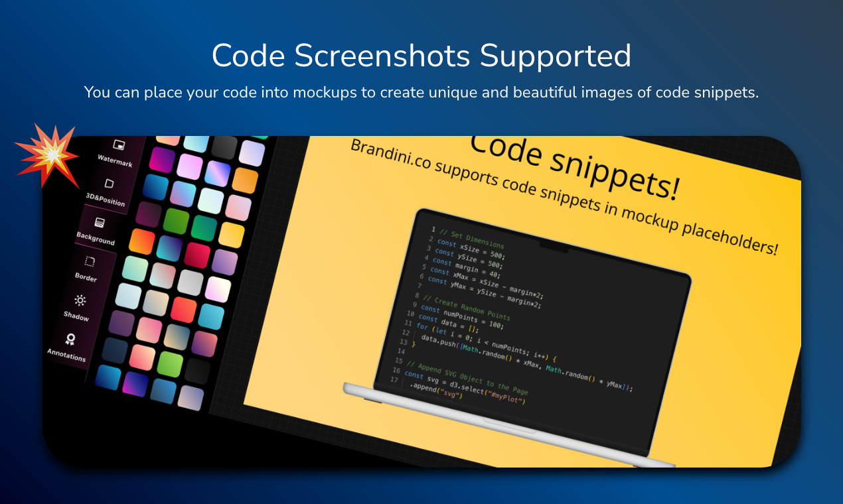This screenshot has width=843, height=504.
Task: Click code line '.append("svg")'
Action: (435, 391)
